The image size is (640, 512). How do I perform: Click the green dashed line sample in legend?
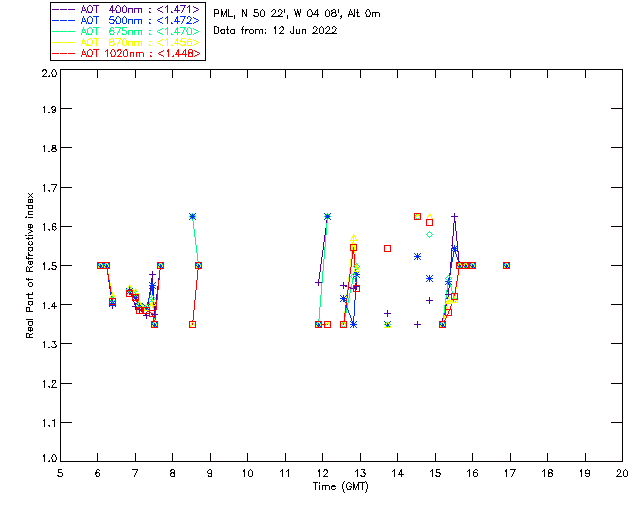tap(64, 31)
